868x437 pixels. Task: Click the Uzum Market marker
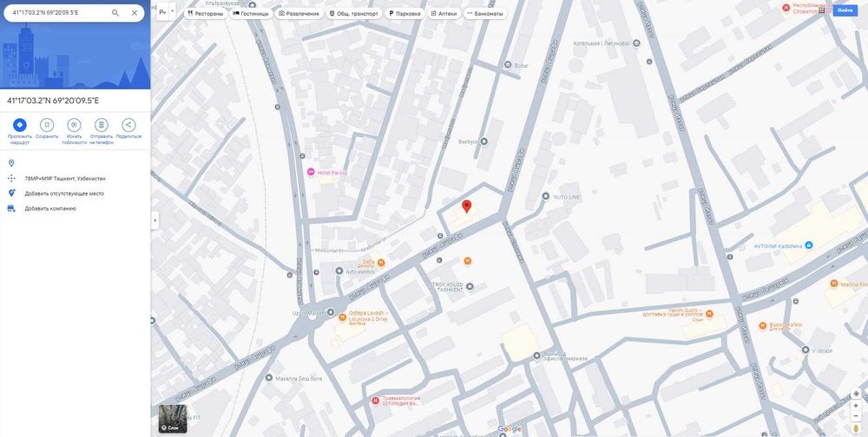331,312
